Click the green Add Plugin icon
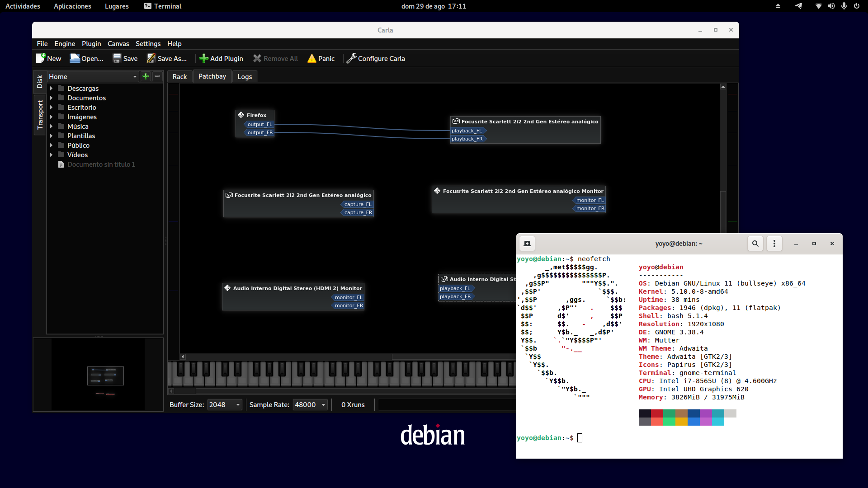Screen dimensions: 868x488 click(x=204, y=58)
